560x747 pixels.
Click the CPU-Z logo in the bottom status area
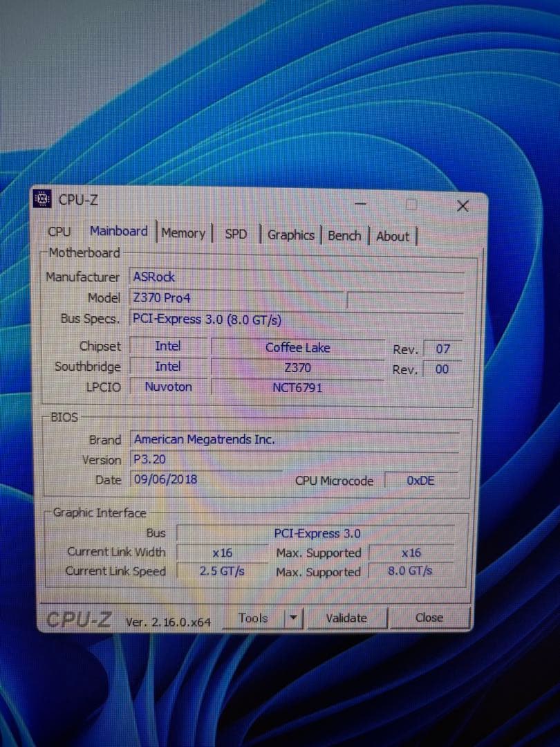coord(78,618)
